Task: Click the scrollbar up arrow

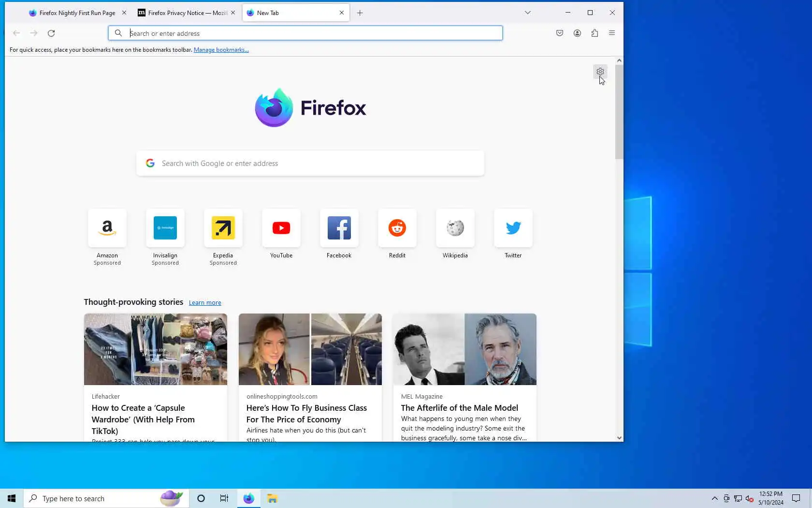Action: 619,60
